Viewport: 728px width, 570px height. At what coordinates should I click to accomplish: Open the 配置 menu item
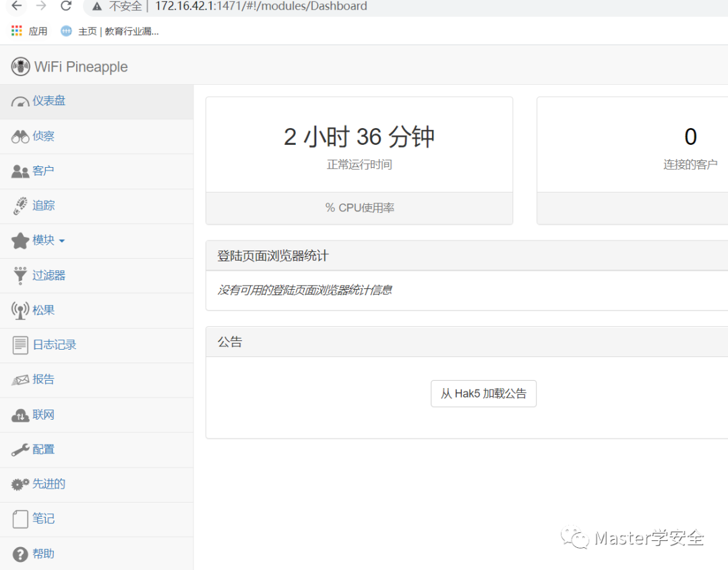point(96,450)
